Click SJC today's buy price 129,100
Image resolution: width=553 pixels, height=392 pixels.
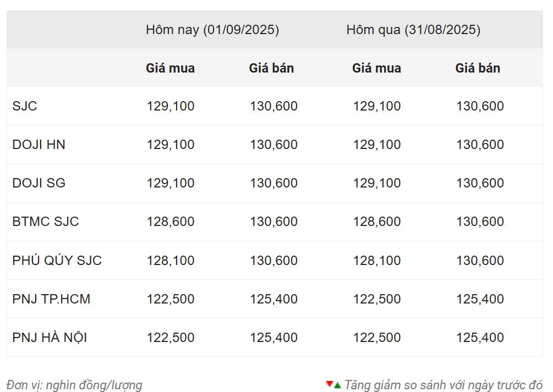(x=171, y=106)
